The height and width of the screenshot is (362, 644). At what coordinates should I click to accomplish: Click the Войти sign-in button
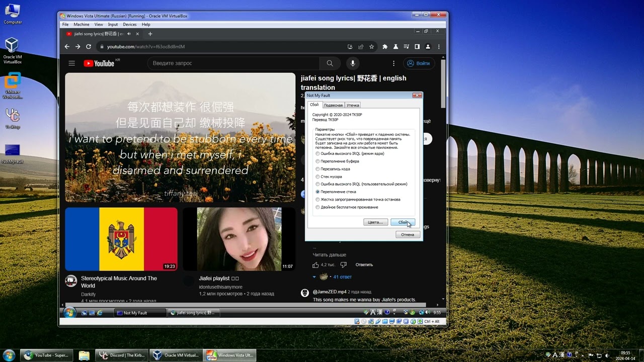coord(419,63)
